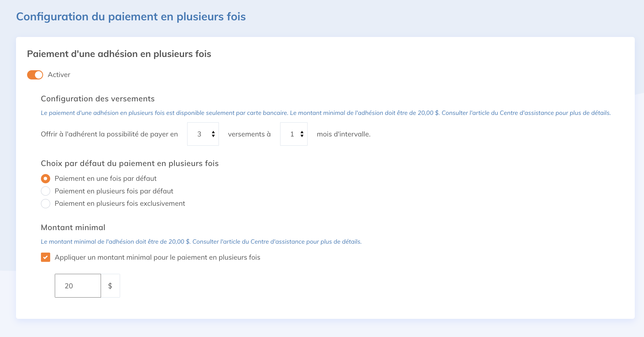Click the arrows icon on the versements selector
This screenshot has width=644, height=337.
pyautogui.click(x=213, y=134)
